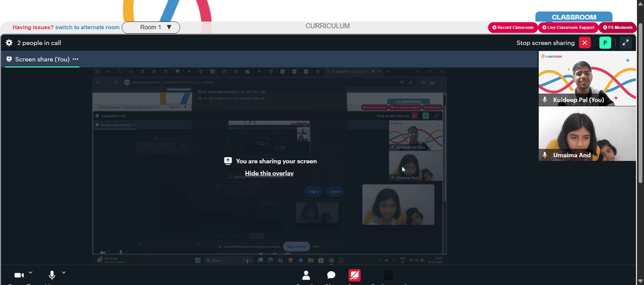Click the screen share monitor icon in the tab

[x=8, y=59]
